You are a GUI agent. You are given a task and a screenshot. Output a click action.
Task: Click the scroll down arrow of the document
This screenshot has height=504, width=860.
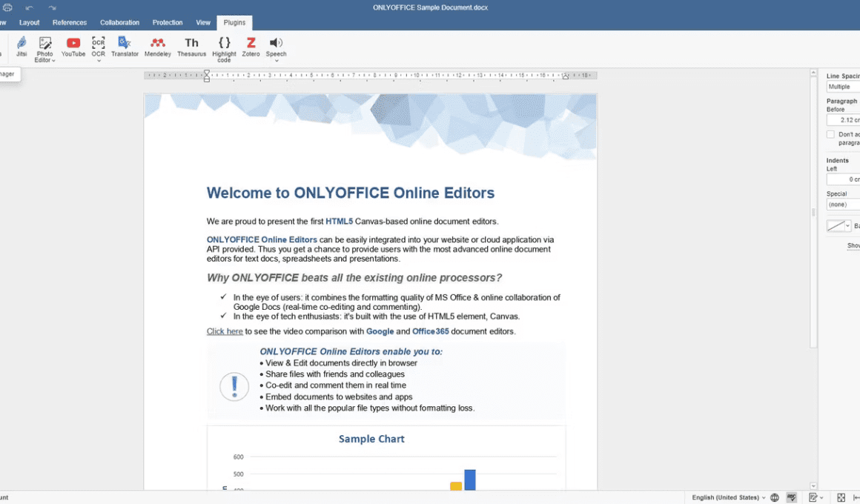coord(813,486)
